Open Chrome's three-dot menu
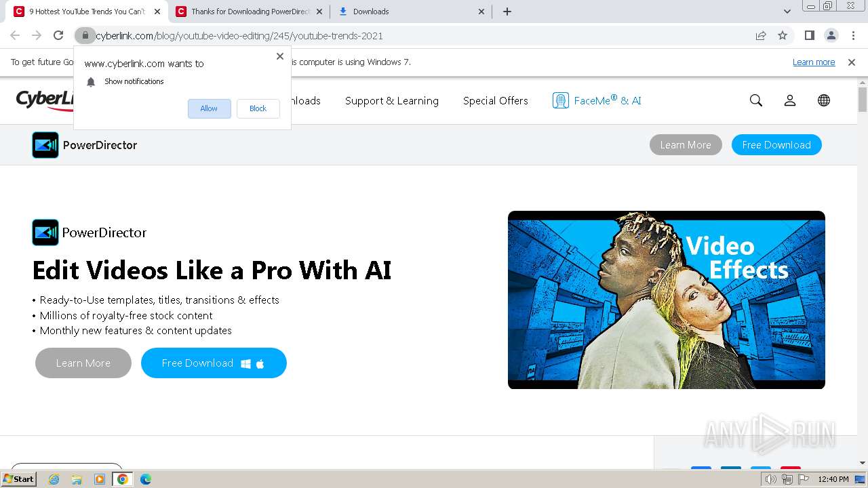 [x=853, y=36]
